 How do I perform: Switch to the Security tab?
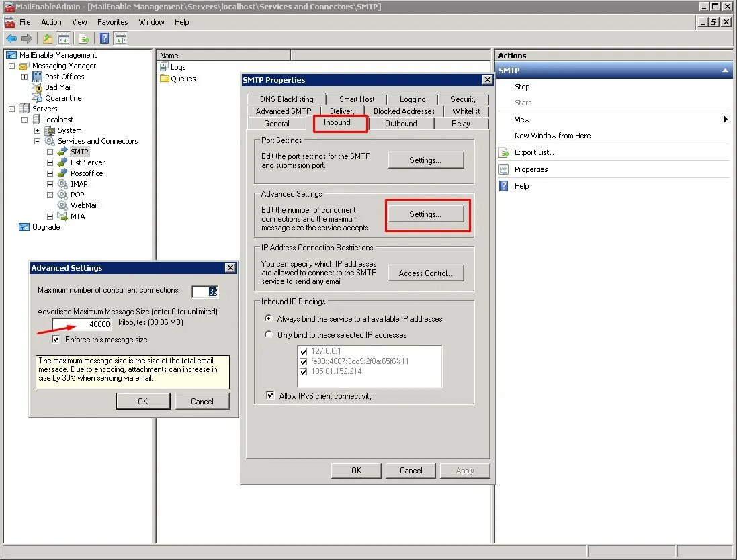464,99
